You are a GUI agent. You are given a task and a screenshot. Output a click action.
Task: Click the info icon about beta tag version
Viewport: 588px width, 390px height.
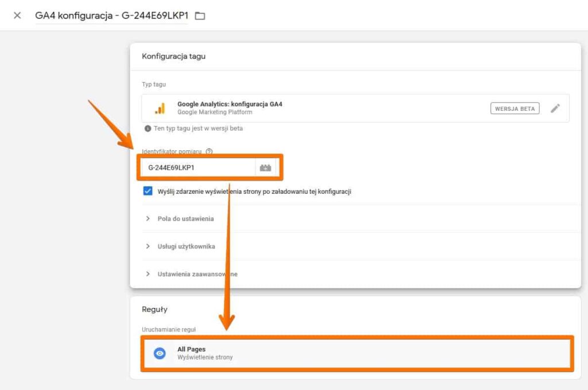click(149, 128)
